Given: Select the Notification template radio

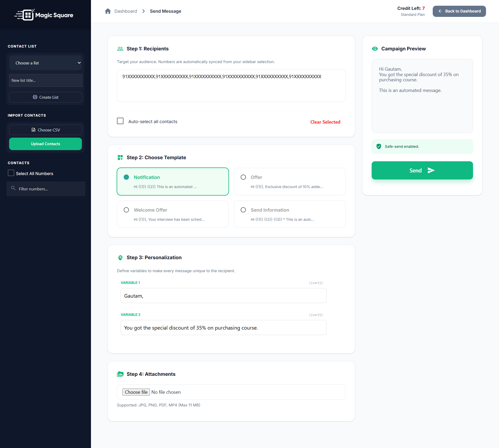Looking at the screenshot, I should [x=126, y=177].
